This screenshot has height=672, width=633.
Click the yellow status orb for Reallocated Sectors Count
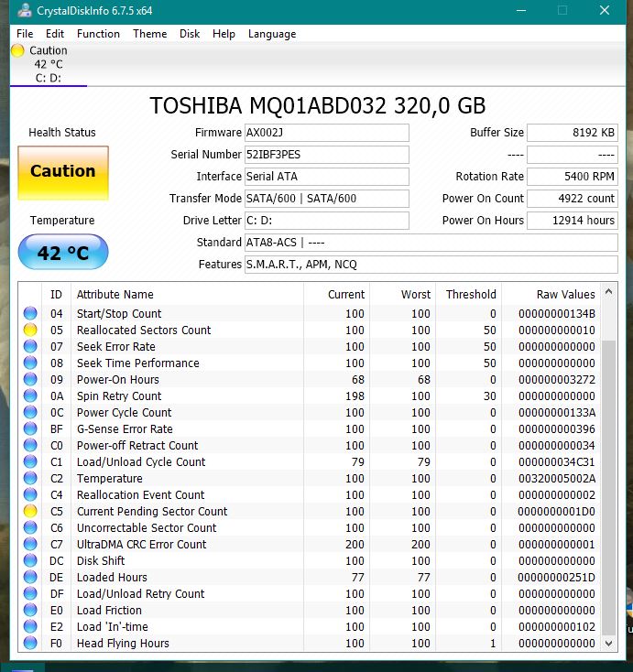[30, 330]
